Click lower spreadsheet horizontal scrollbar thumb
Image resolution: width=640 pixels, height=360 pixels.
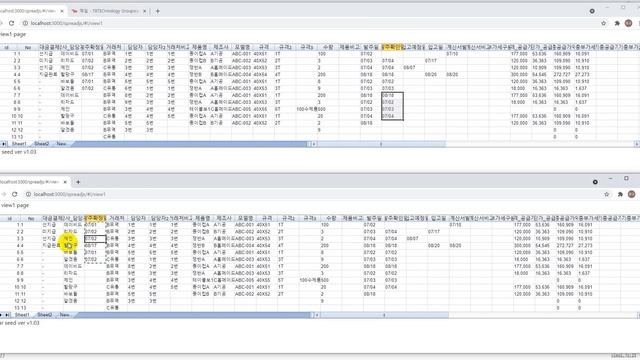click(384, 315)
